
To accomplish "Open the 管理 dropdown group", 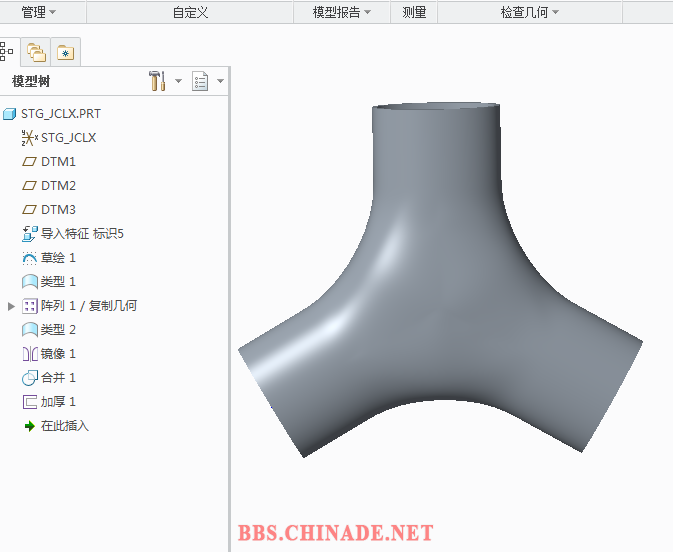I will tap(39, 12).
